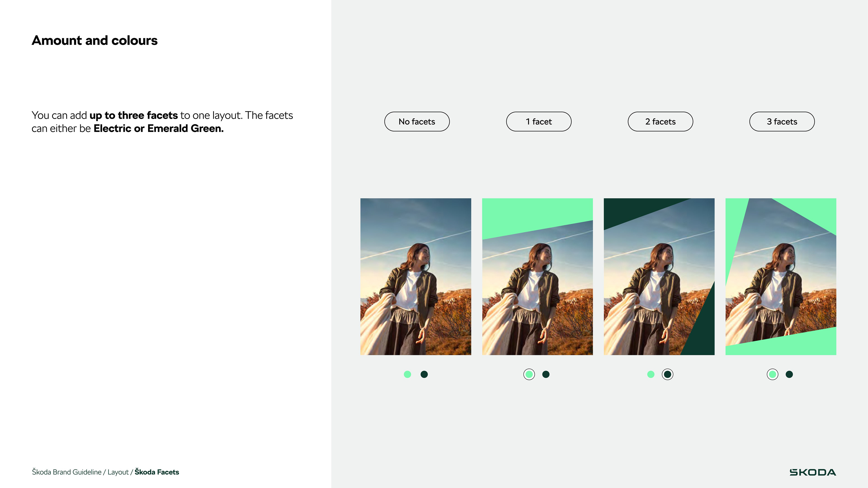Click the Layout breadcrumb item
Image resolution: width=868 pixels, height=488 pixels.
[118, 472]
